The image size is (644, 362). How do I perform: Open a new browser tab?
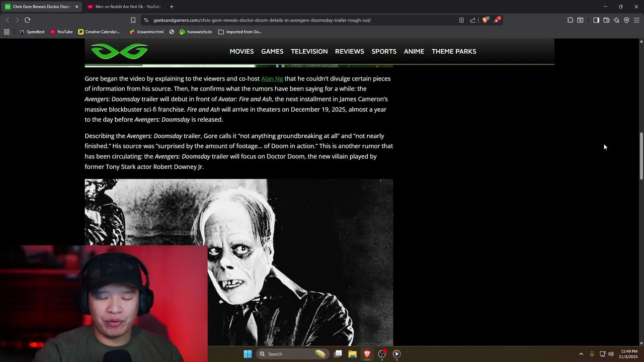pyautogui.click(x=172, y=7)
